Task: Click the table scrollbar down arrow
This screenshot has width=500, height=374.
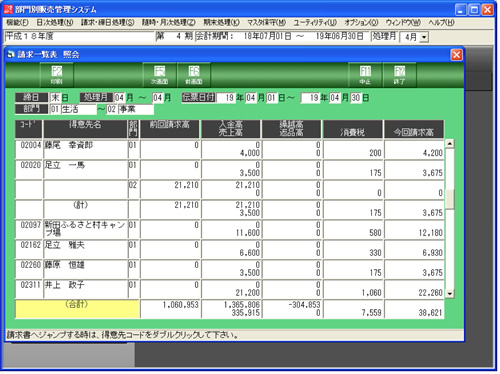Action: tap(450, 294)
